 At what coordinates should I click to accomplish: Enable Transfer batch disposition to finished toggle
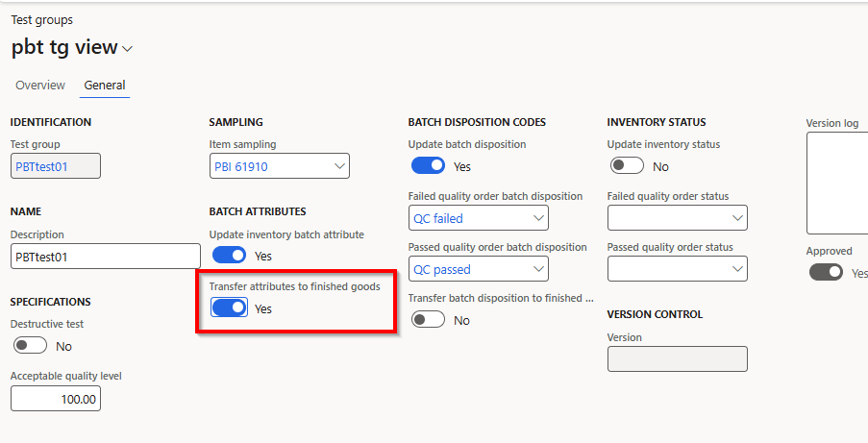pyautogui.click(x=429, y=320)
